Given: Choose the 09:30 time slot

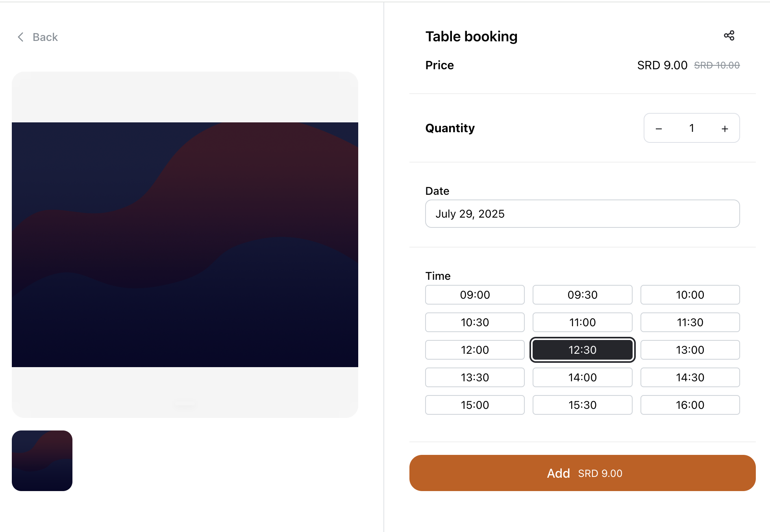Looking at the screenshot, I should [x=582, y=295].
